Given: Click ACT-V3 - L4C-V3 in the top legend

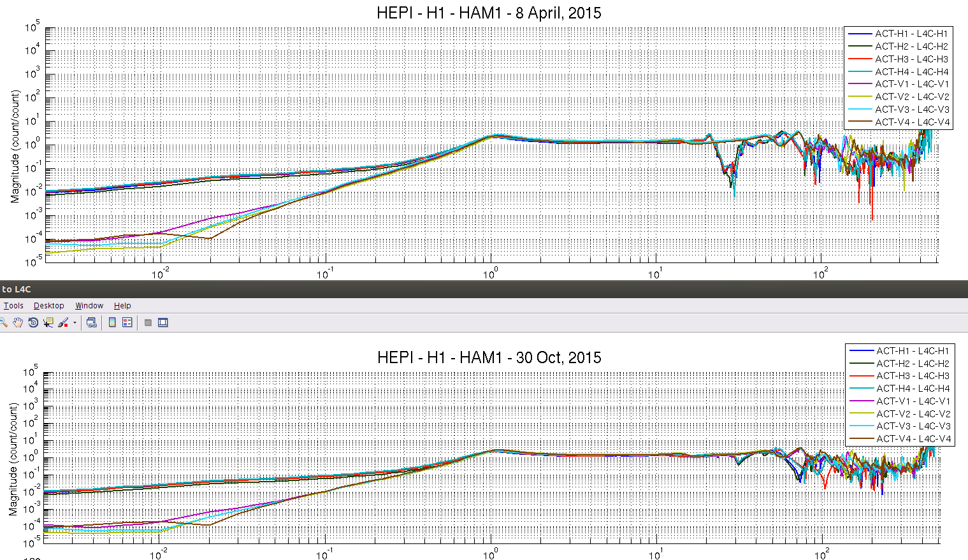Looking at the screenshot, I should click(911, 110).
